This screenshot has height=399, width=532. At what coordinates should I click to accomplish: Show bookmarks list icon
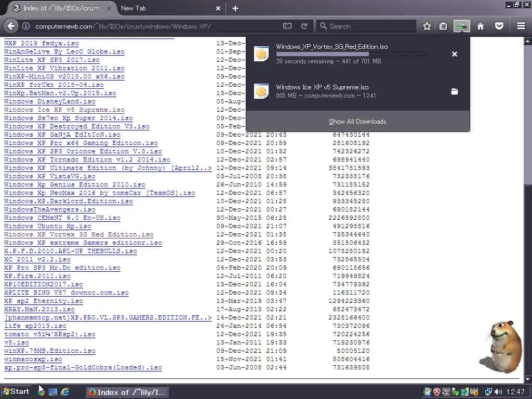coord(443,26)
